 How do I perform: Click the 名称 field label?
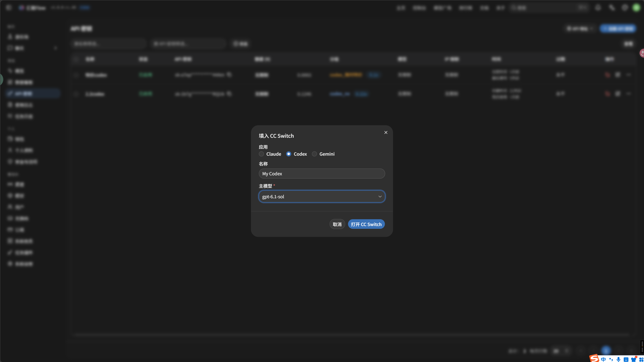[x=263, y=164]
